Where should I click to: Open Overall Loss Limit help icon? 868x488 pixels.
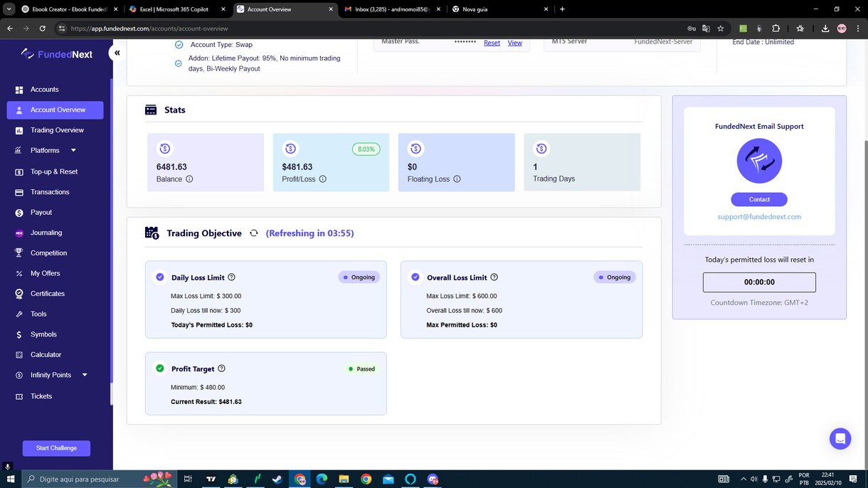[494, 277]
